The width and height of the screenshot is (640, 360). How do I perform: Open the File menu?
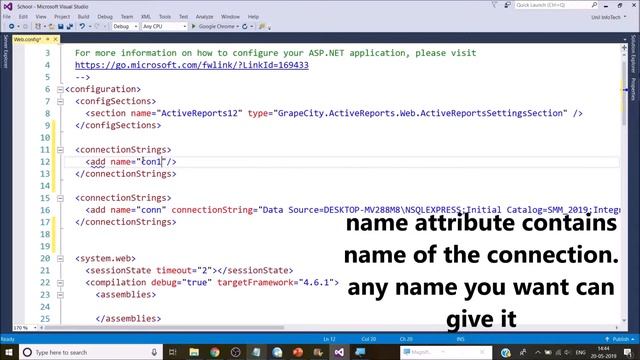point(7,17)
